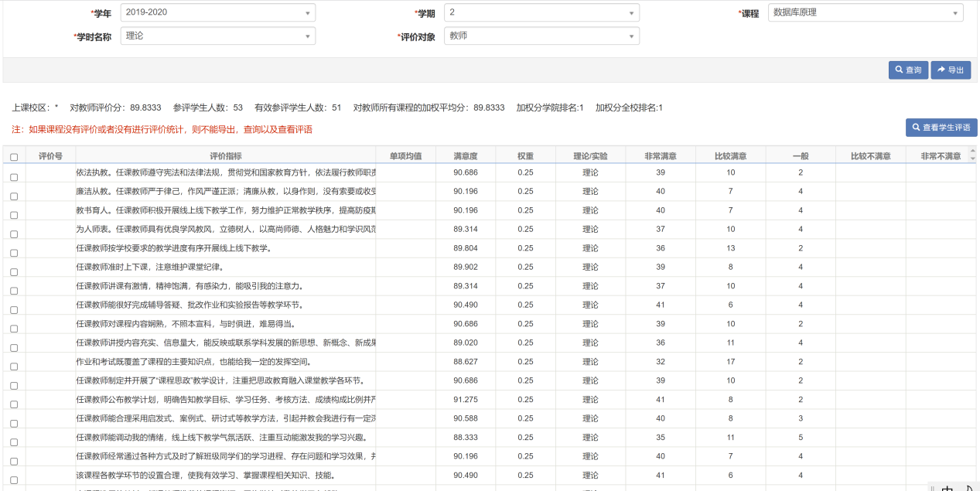Click the 比较满意 count 17
The image size is (980, 491).
pos(731,361)
